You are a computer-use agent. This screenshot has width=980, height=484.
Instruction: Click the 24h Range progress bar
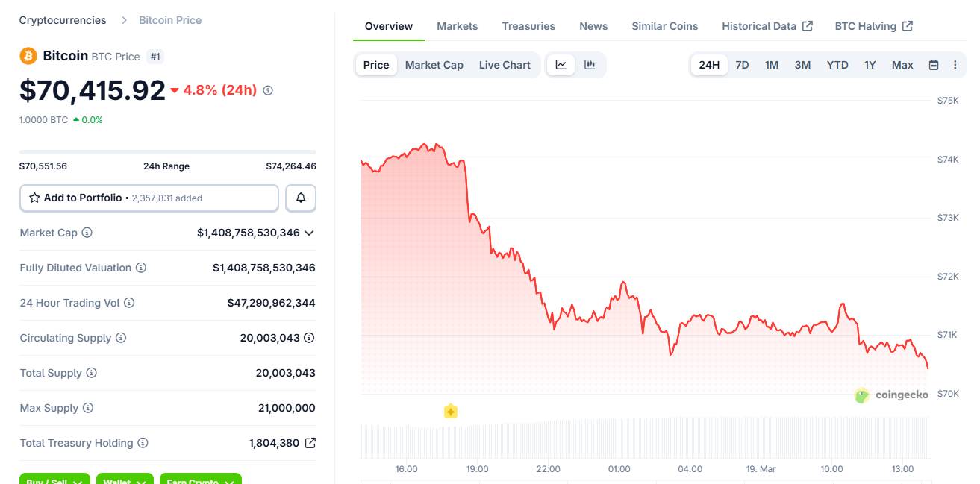coord(167,152)
